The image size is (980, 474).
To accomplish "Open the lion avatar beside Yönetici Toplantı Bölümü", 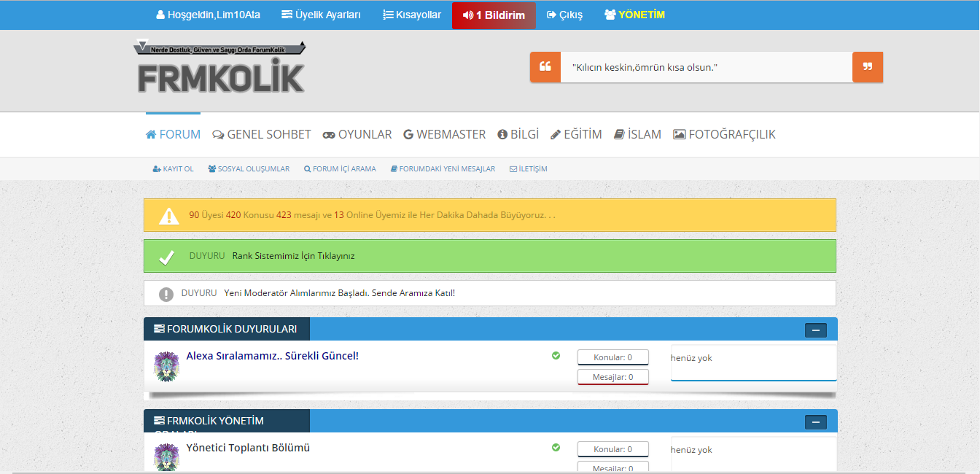I will (x=166, y=457).
